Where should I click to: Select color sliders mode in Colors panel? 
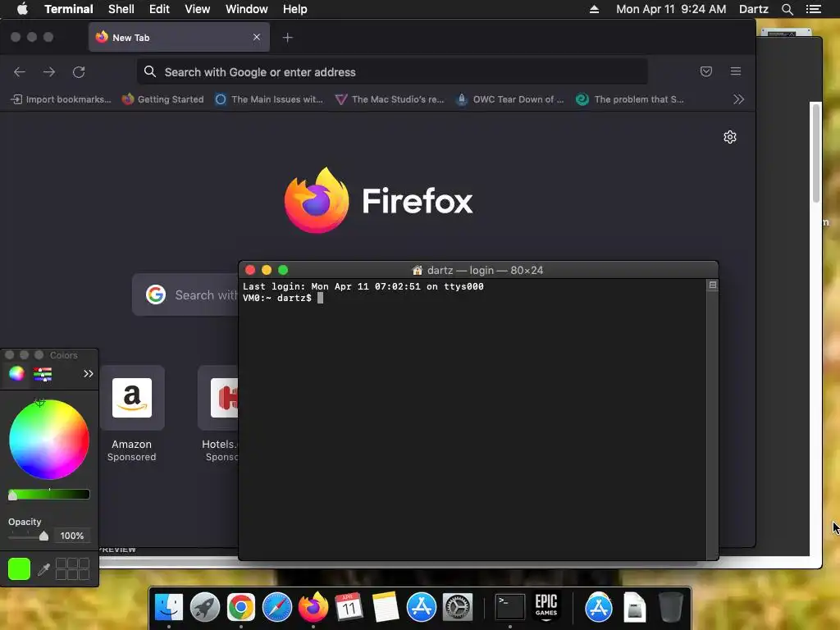coord(43,373)
